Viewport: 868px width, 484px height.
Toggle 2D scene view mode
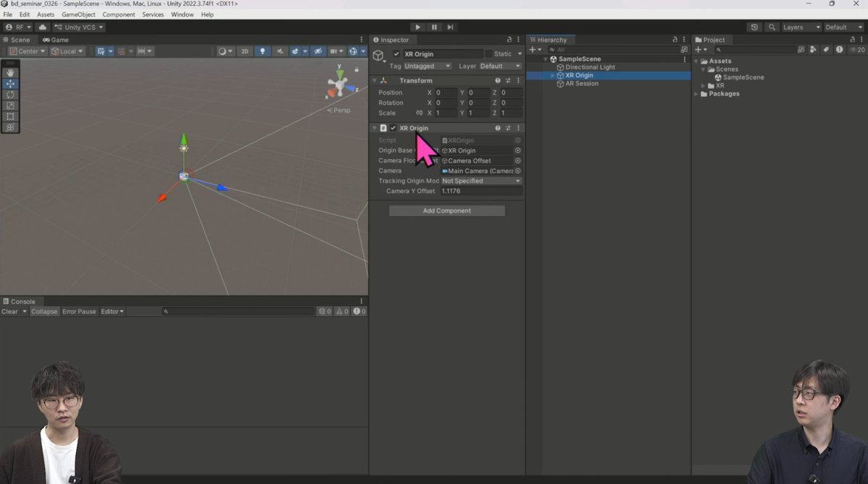(x=245, y=51)
